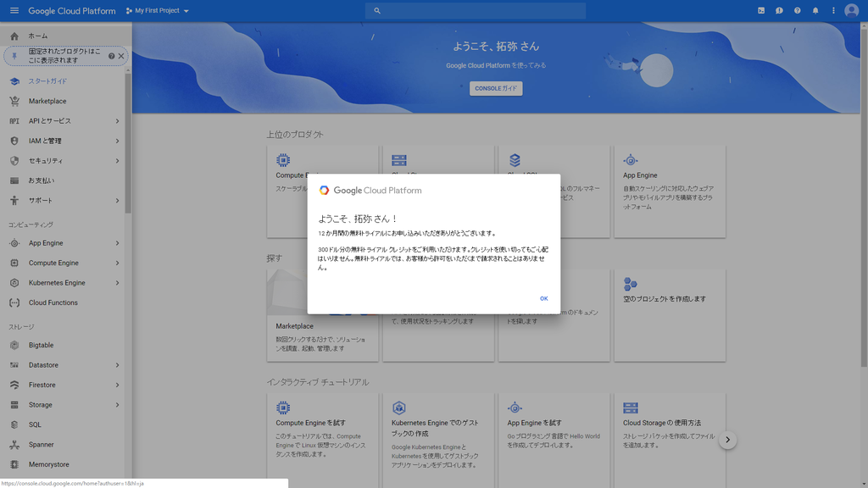Click the help icon in pinned products hint

pyautogui.click(x=112, y=56)
